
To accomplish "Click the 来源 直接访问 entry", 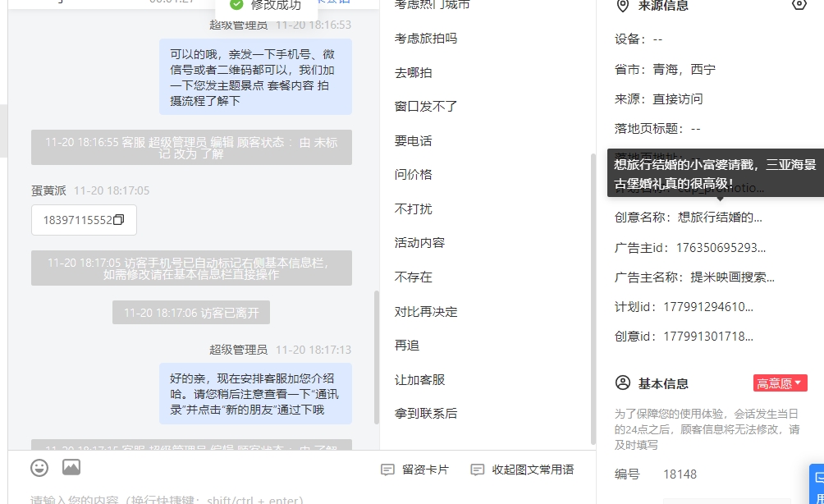I will click(x=658, y=99).
